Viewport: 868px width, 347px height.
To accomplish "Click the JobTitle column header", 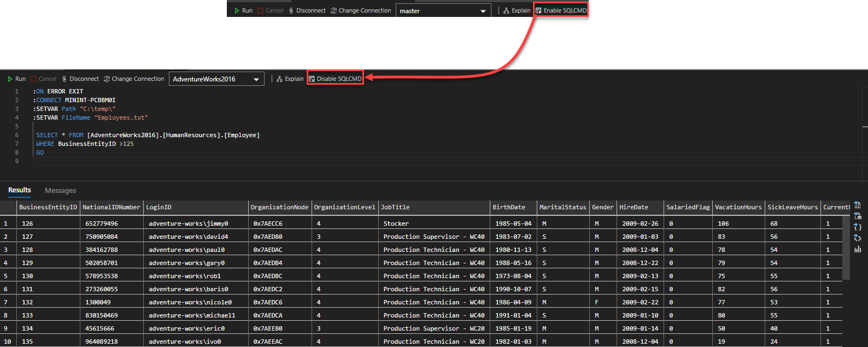I will (435, 207).
